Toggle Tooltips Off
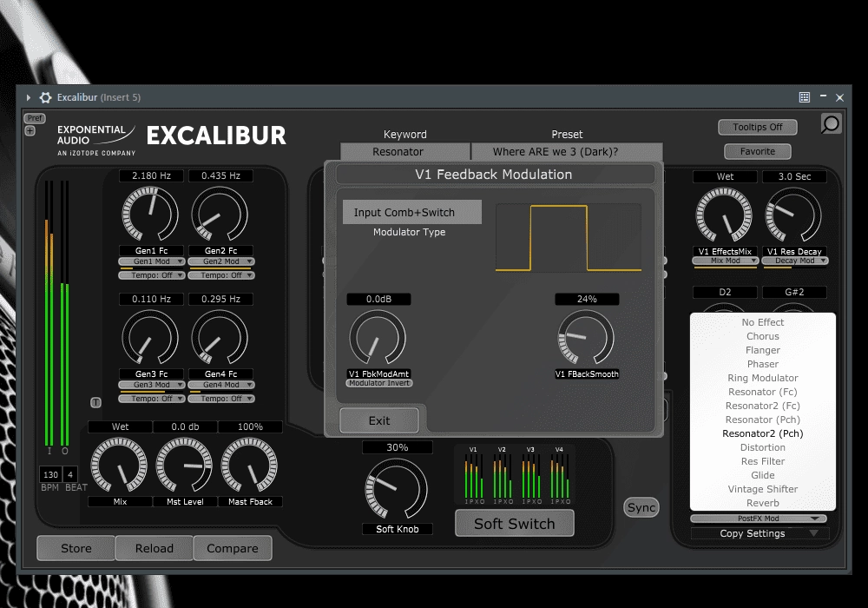Viewport: 868px width, 608px height. point(757,127)
